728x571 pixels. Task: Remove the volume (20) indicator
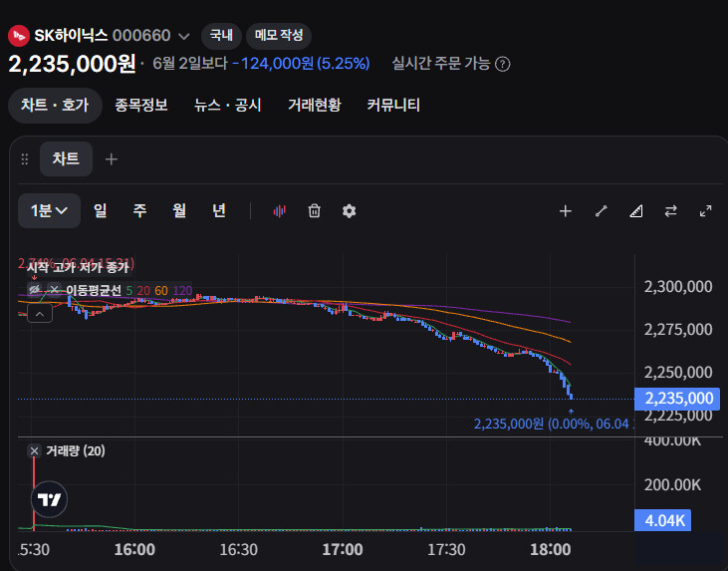click(x=34, y=450)
